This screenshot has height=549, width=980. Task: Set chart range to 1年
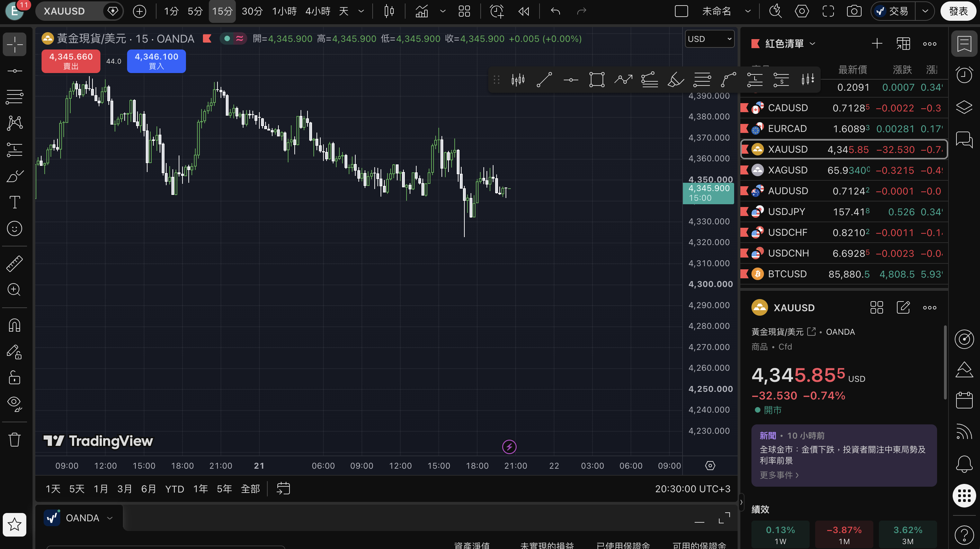point(201,488)
